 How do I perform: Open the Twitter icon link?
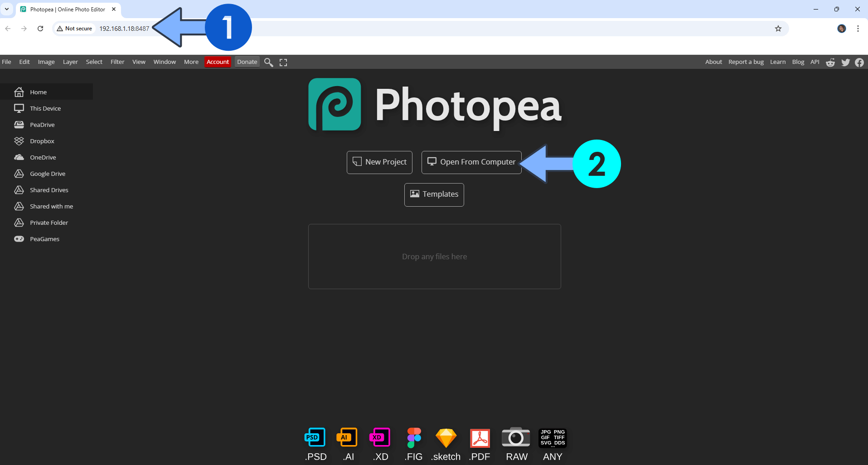(845, 62)
